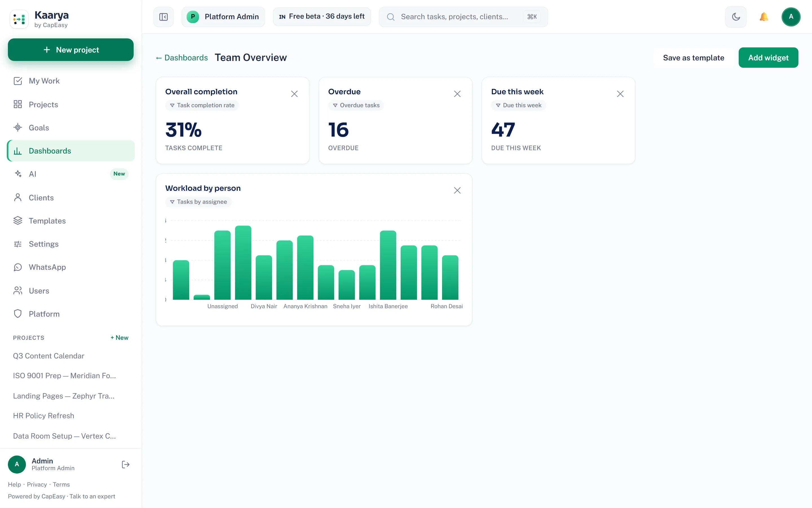This screenshot has height=508, width=812.
Task: Click the 31% completion value
Action: click(x=184, y=130)
